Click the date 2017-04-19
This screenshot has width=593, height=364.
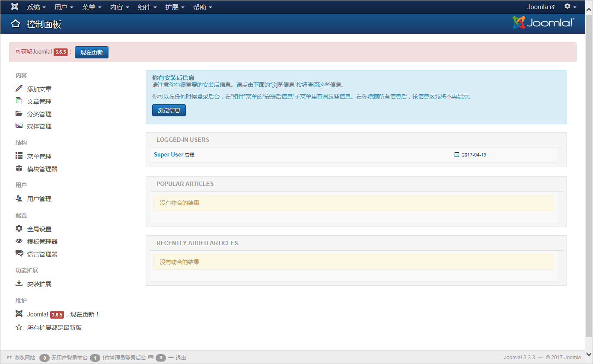(x=474, y=155)
